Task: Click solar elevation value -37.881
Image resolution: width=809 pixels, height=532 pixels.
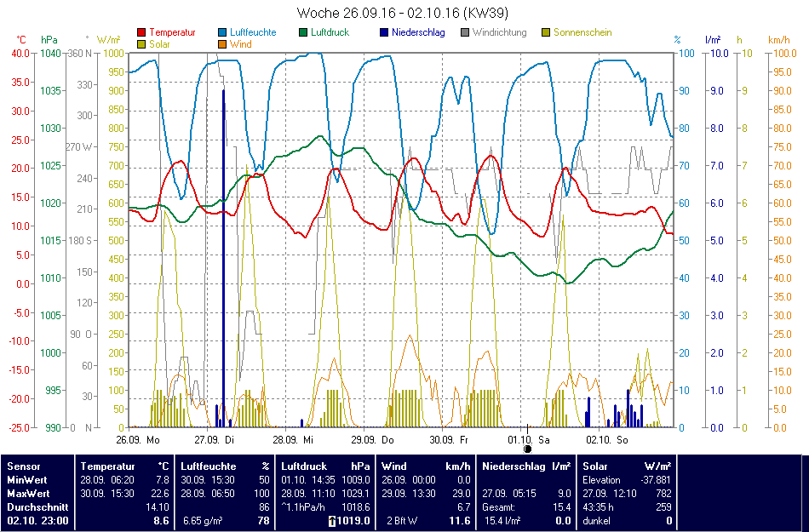Action: pyautogui.click(x=656, y=480)
